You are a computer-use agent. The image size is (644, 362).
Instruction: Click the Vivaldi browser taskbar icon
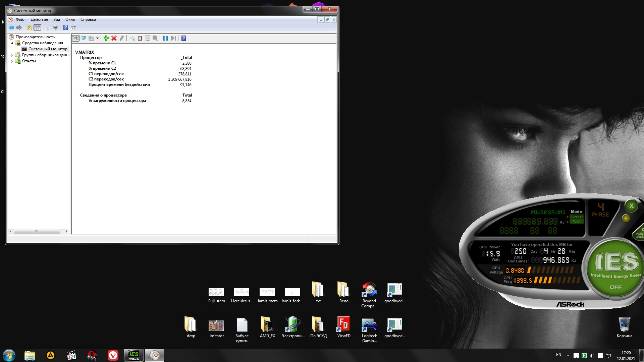[x=113, y=355]
